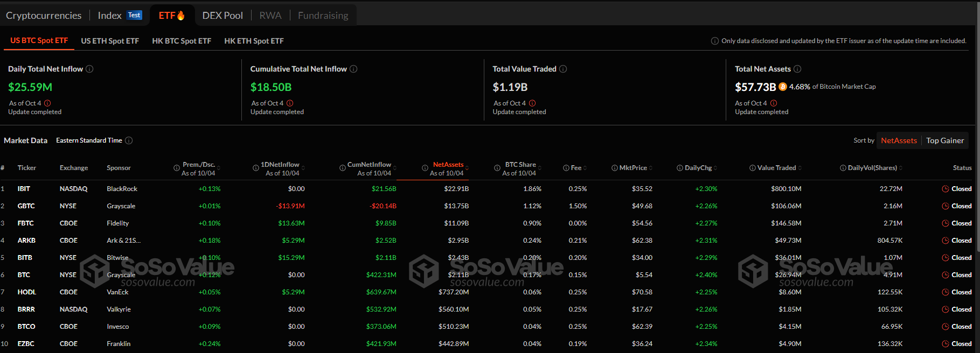Click Valkyrie sponsor name

[x=119, y=309]
